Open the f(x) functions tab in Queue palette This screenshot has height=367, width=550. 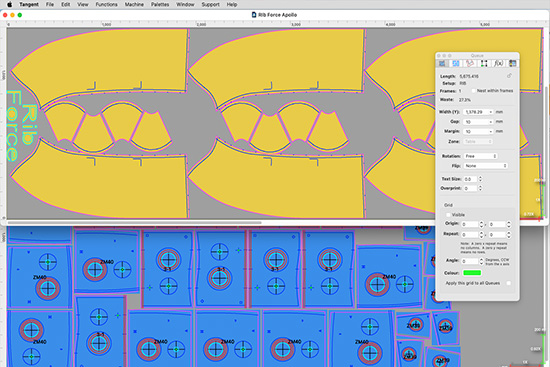[x=498, y=64]
